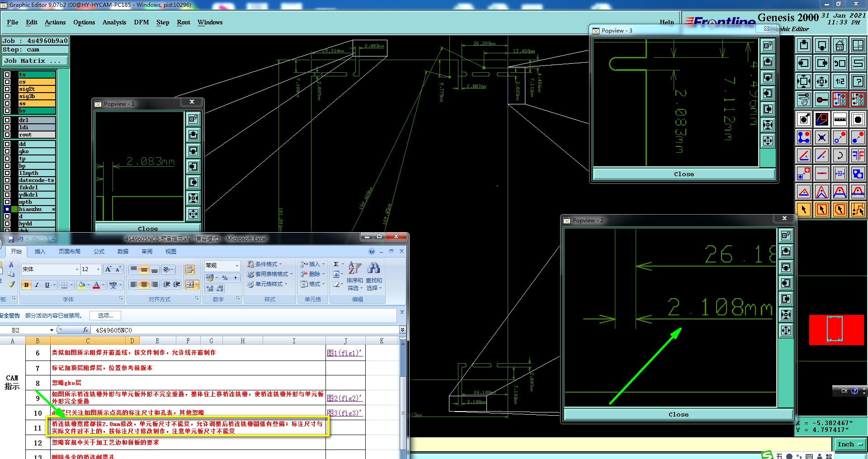Open the File menu

tap(13, 22)
